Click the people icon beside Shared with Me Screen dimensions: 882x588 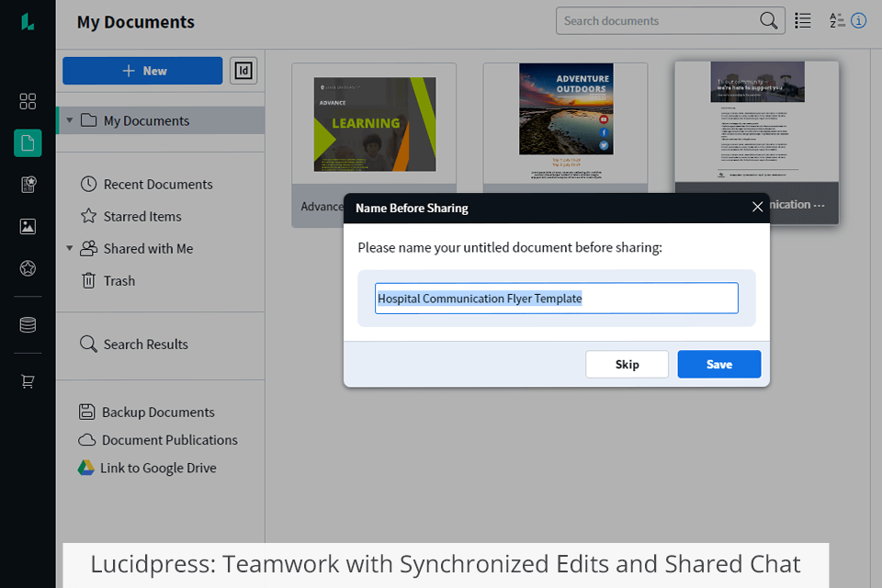tap(88, 248)
